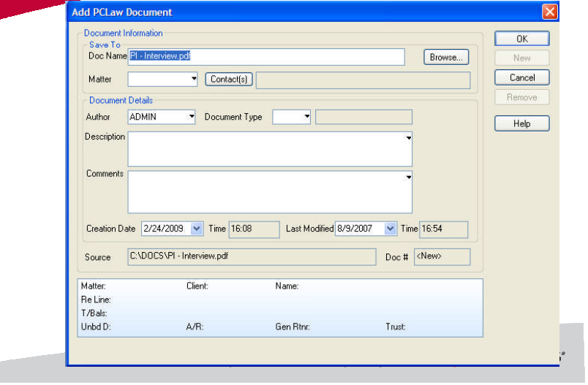Click the OK button
588x385 pixels.
click(521, 39)
